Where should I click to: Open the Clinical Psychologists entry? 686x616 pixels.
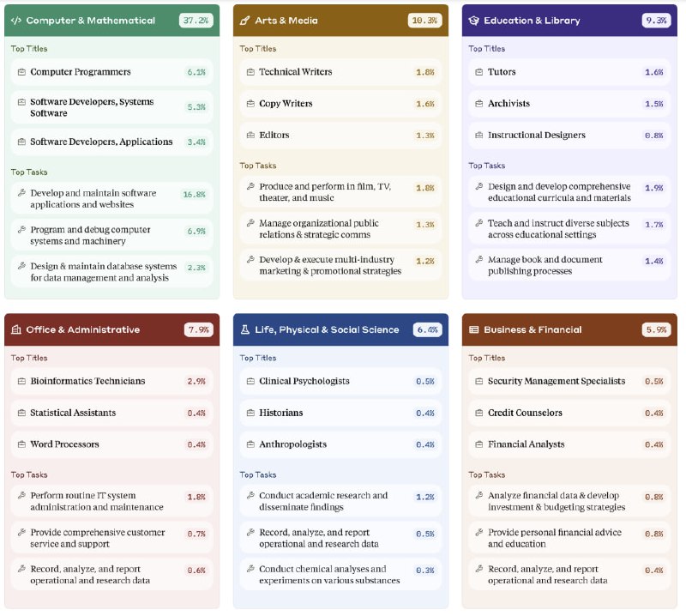pos(340,381)
